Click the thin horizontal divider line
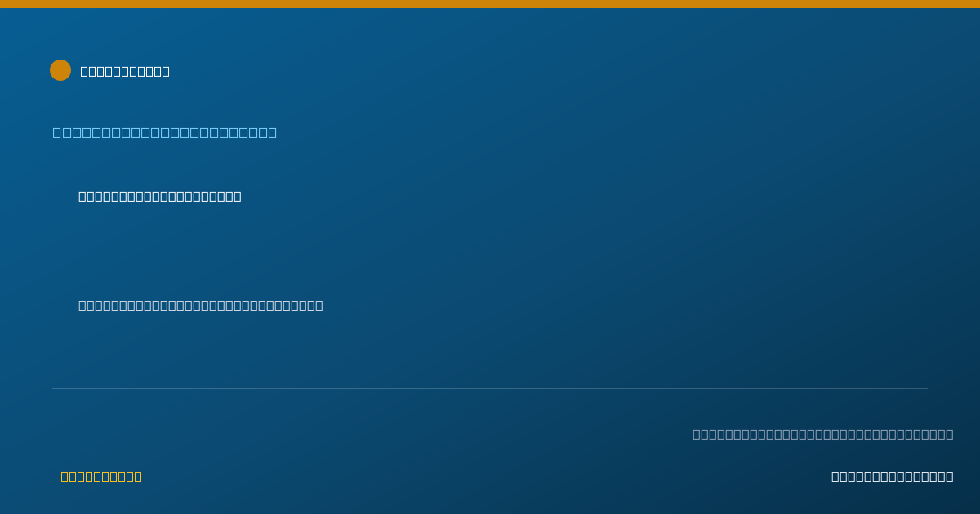Image resolution: width=980 pixels, height=514 pixels. tap(490, 388)
